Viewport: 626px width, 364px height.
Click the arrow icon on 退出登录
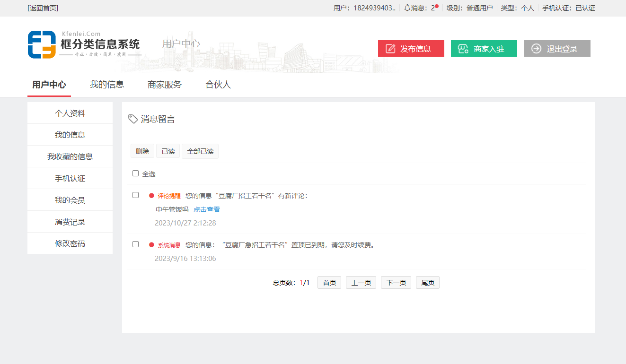pyautogui.click(x=536, y=49)
